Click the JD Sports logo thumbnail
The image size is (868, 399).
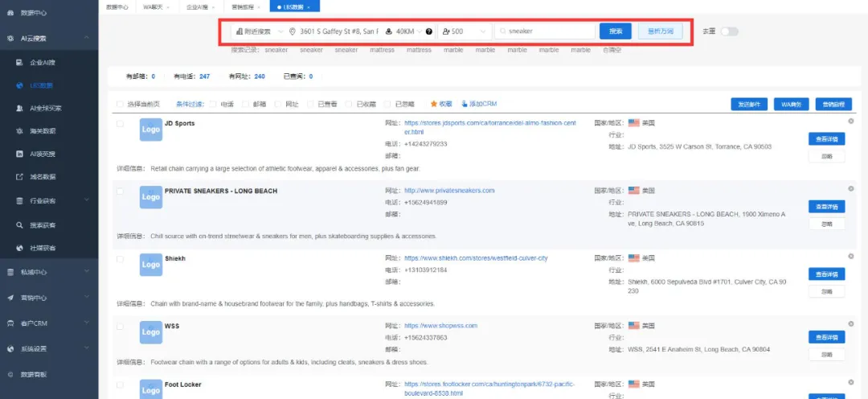coord(150,130)
